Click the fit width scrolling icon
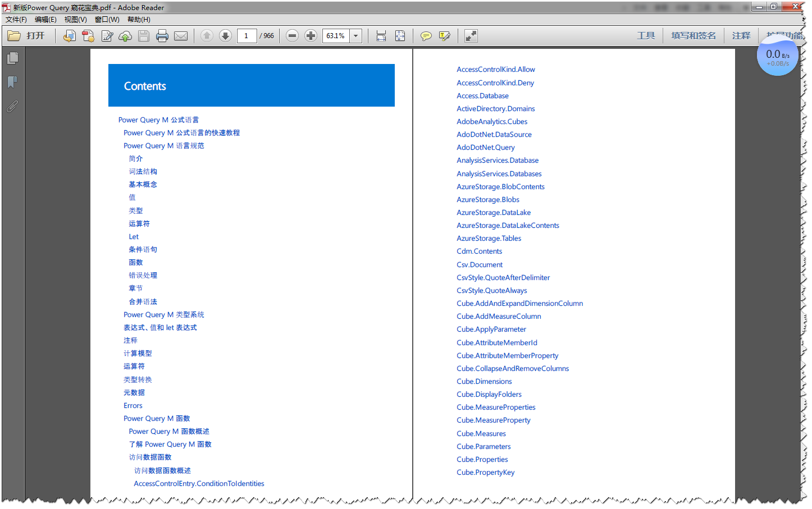 381,36
